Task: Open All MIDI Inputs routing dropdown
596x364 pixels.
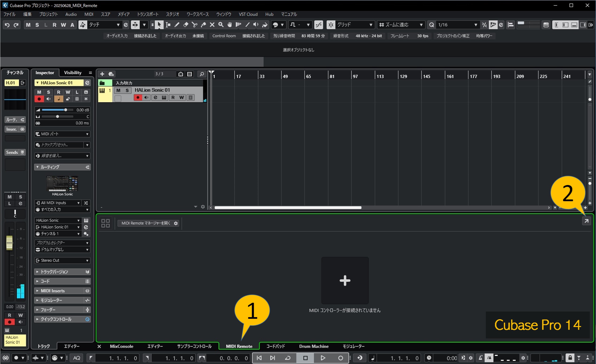Action: click(x=58, y=203)
